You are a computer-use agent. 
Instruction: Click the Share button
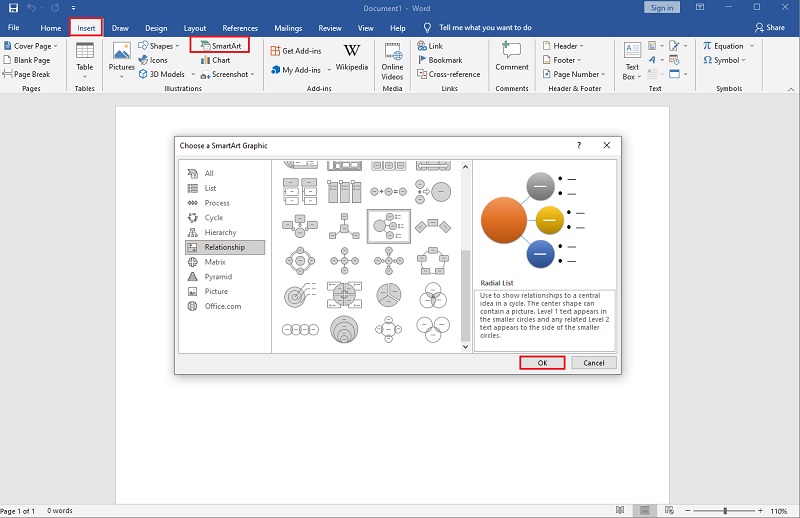tap(770, 28)
